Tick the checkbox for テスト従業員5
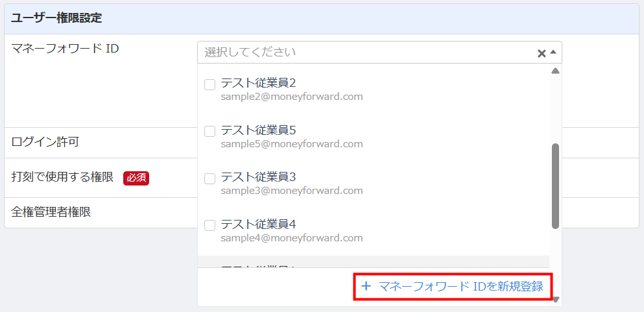The height and width of the screenshot is (312, 644). point(209,131)
